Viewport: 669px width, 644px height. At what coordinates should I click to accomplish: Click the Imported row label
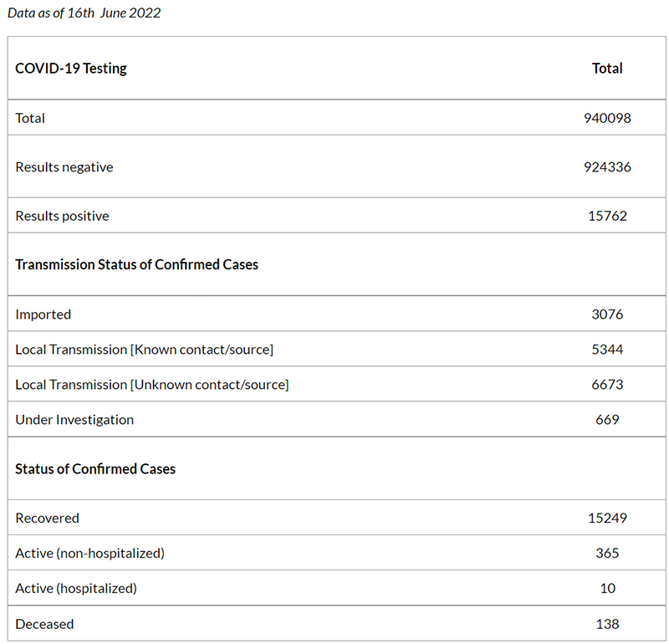point(43,314)
